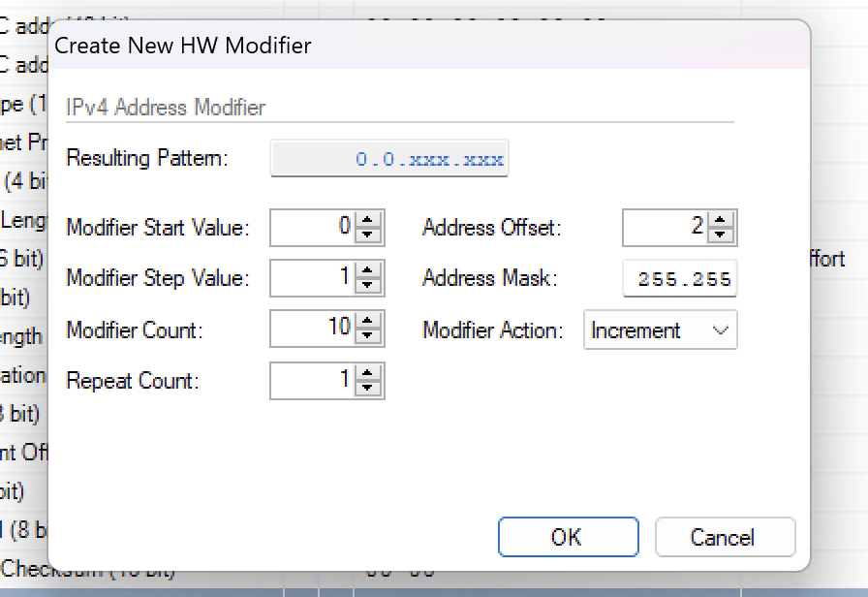
Task: Increase Modifier Start Value with up arrow
Action: [x=368, y=222]
